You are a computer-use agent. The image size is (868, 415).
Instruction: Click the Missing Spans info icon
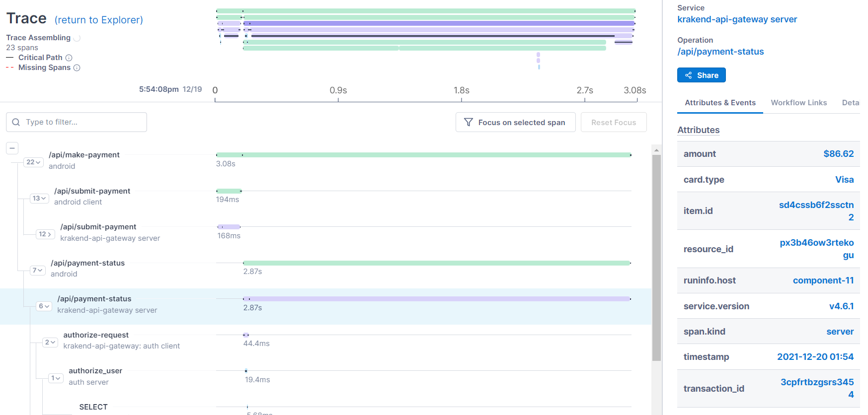click(77, 68)
